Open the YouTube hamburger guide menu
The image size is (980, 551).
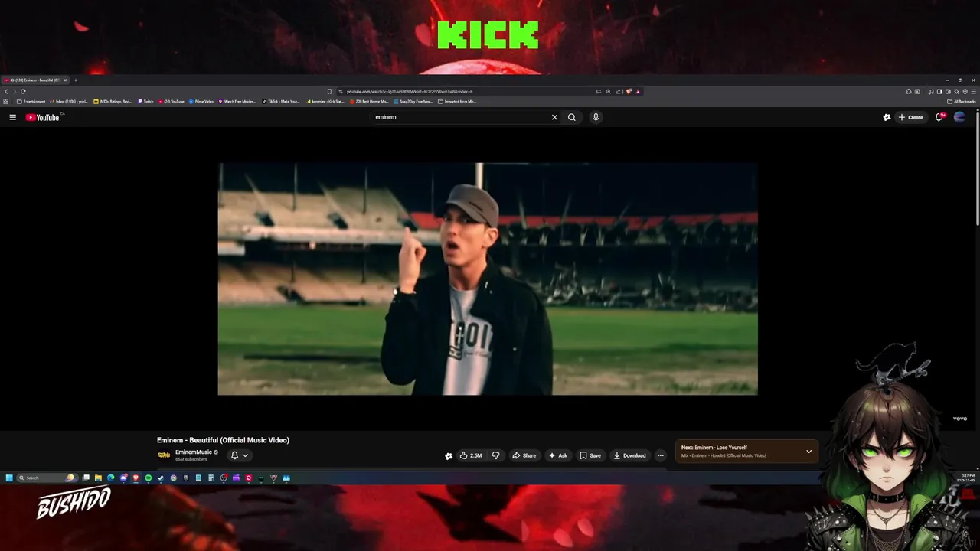[x=12, y=117]
